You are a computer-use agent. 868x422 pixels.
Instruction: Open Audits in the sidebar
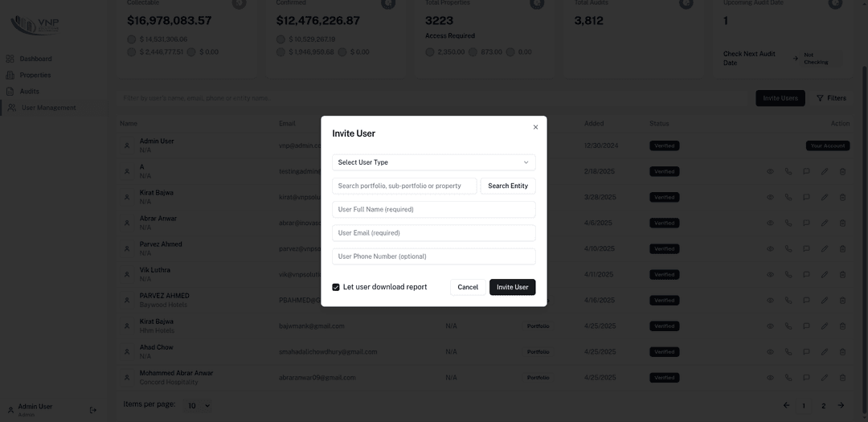[x=30, y=92]
